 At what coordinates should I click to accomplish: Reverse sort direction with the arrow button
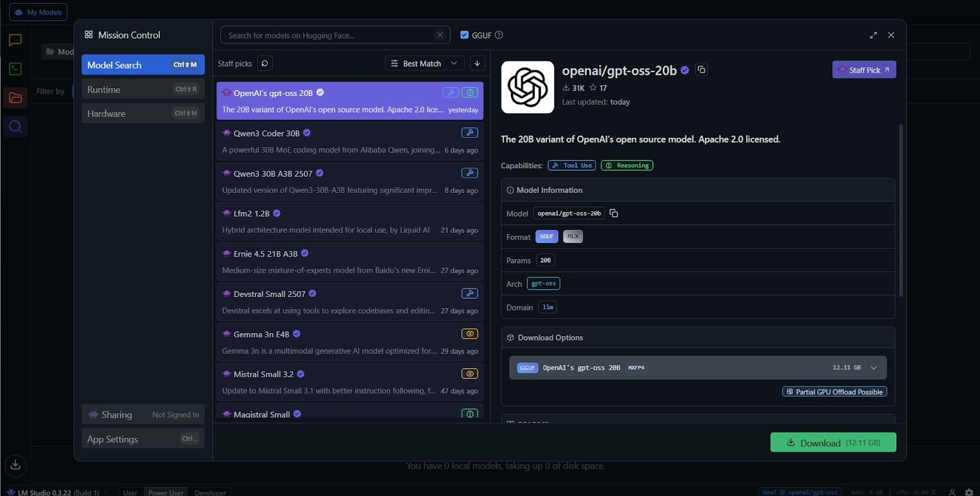click(477, 63)
